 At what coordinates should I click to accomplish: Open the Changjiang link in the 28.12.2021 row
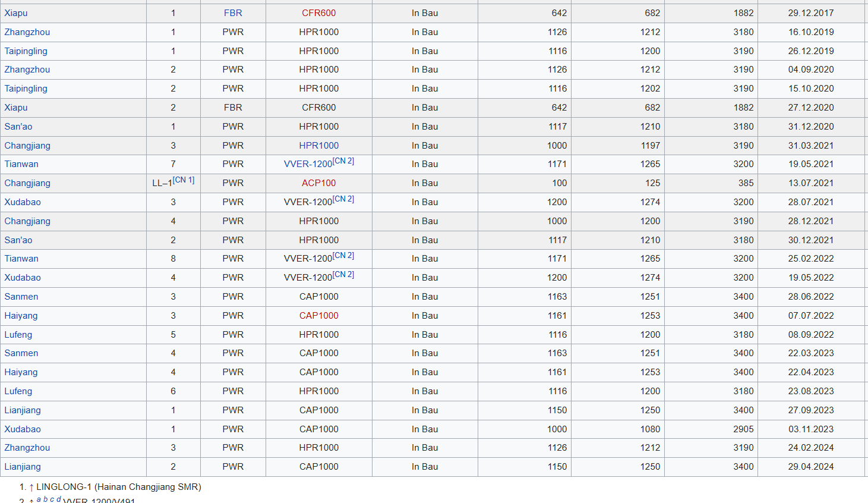(x=27, y=221)
